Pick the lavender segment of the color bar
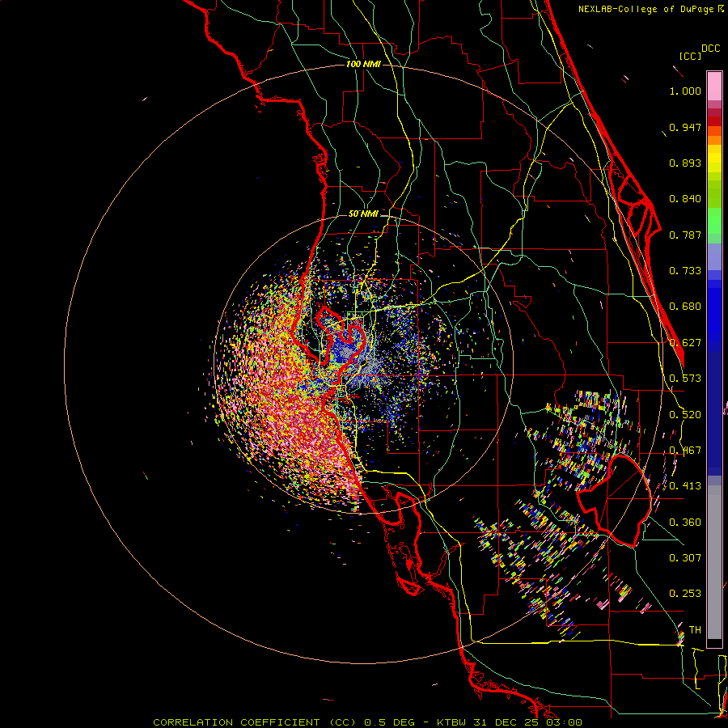The width and height of the screenshot is (728, 728). [x=714, y=257]
